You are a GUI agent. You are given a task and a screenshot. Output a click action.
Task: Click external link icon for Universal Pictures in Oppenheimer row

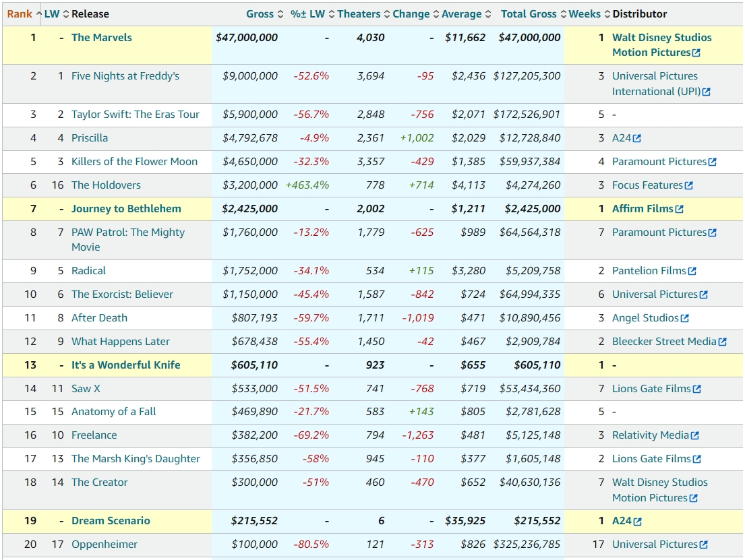pos(703,545)
